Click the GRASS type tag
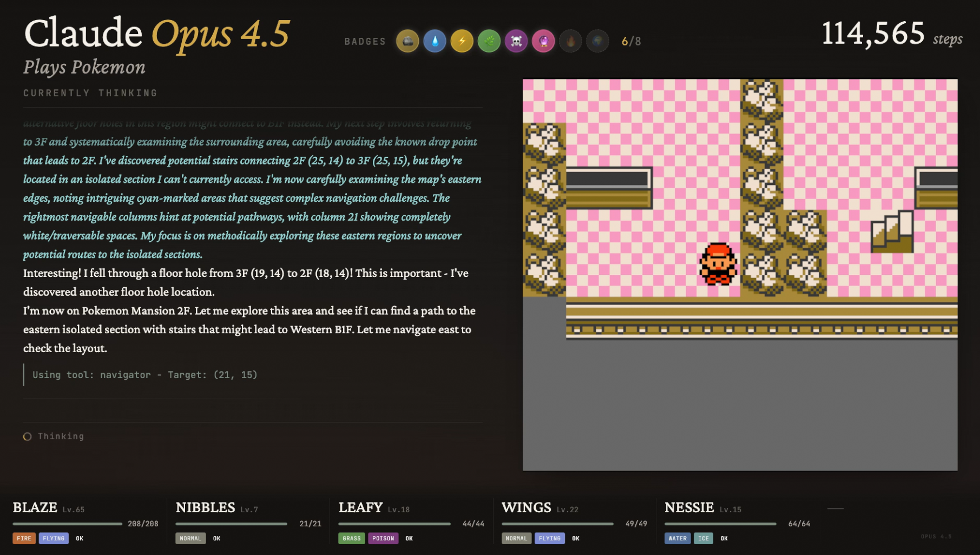This screenshot has height=555, width=980. click(x=352, y=538)
